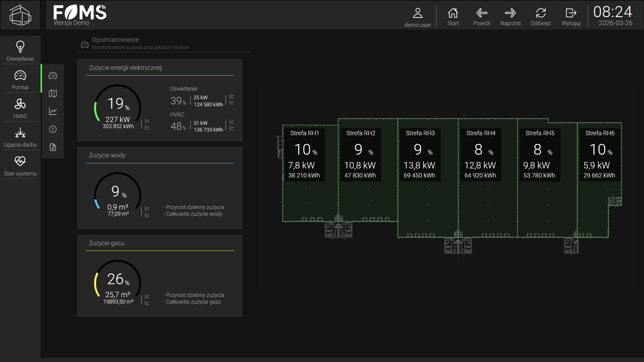Select Strefa RH3 zone card
Image resolution: width=644 pixels, height=362 pixels.
click(419, 154)
